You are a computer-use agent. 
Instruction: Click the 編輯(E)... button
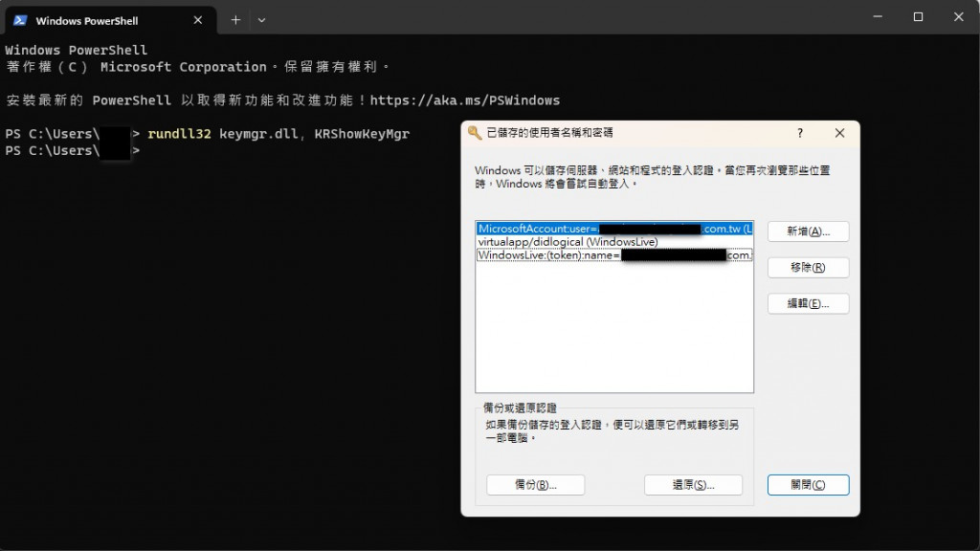point(808,303)
